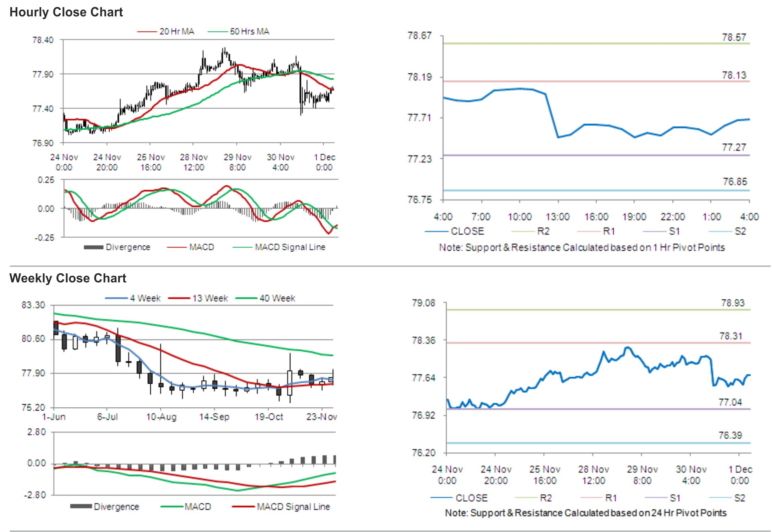Click the 77.27 S1 support value
The height and width of the screenshot is (532, 772).
click(734, 147)
